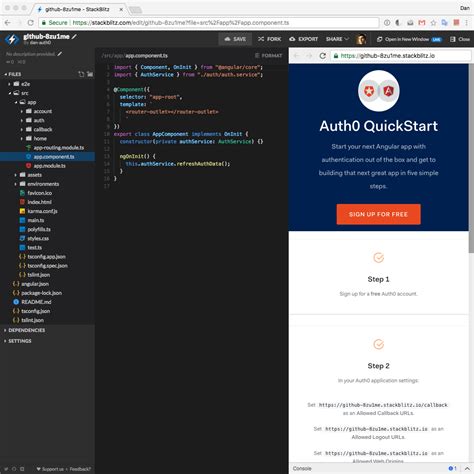Click browser back arrow

8,23
